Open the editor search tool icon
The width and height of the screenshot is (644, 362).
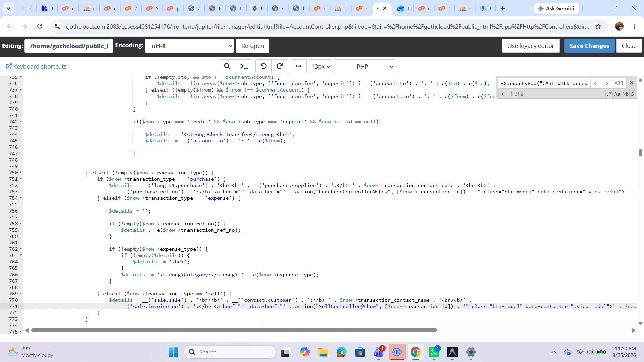227,66
